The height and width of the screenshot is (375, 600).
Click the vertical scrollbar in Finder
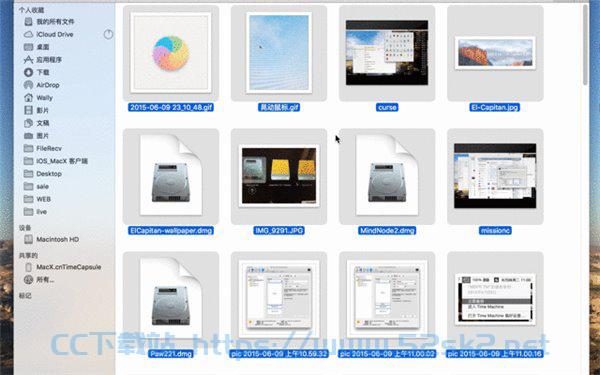coord(585,44)
